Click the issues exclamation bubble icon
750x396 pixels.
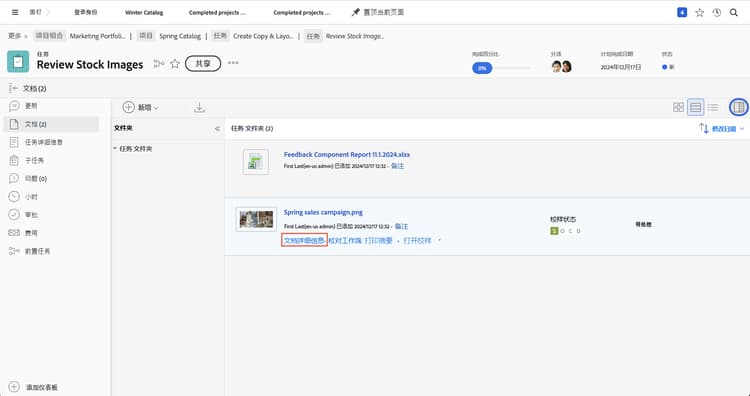tap(14, 178)
